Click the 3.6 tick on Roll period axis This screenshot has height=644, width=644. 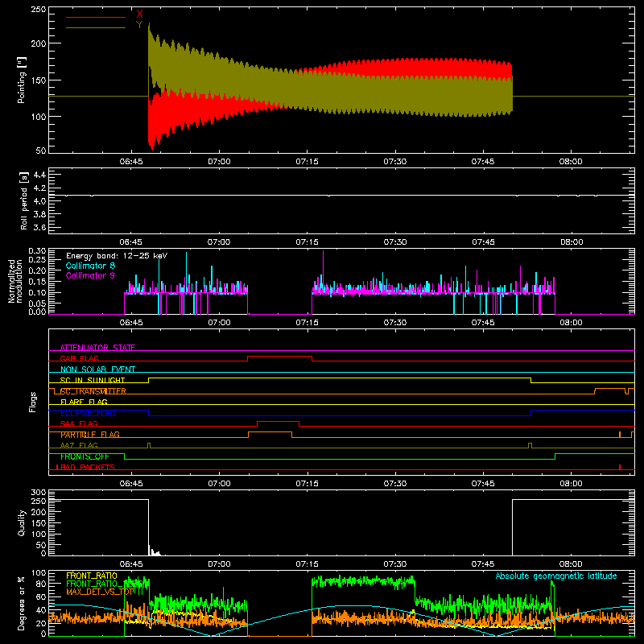tap(39, 228)
